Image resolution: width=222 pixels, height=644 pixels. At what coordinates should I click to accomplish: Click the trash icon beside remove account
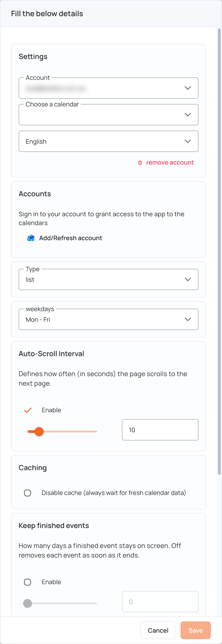(140, 163)
